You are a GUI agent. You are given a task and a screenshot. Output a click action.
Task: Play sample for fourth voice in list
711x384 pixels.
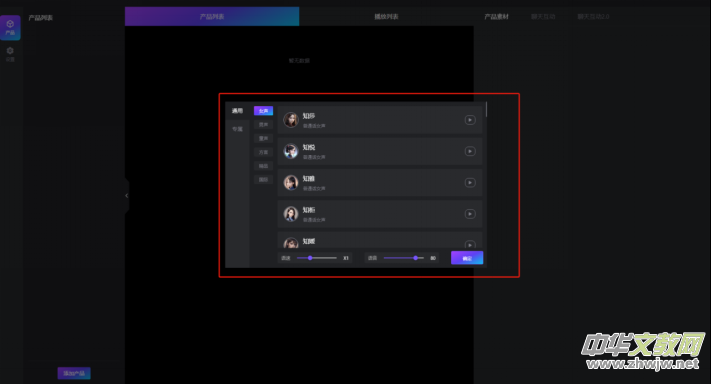point(470,214)
